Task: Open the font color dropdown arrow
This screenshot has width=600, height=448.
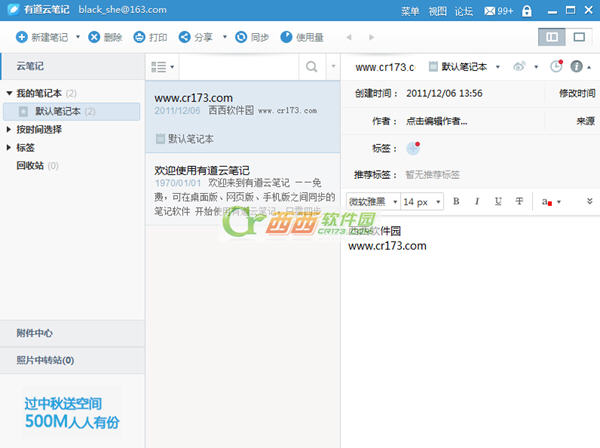Action: coord(559,202)
